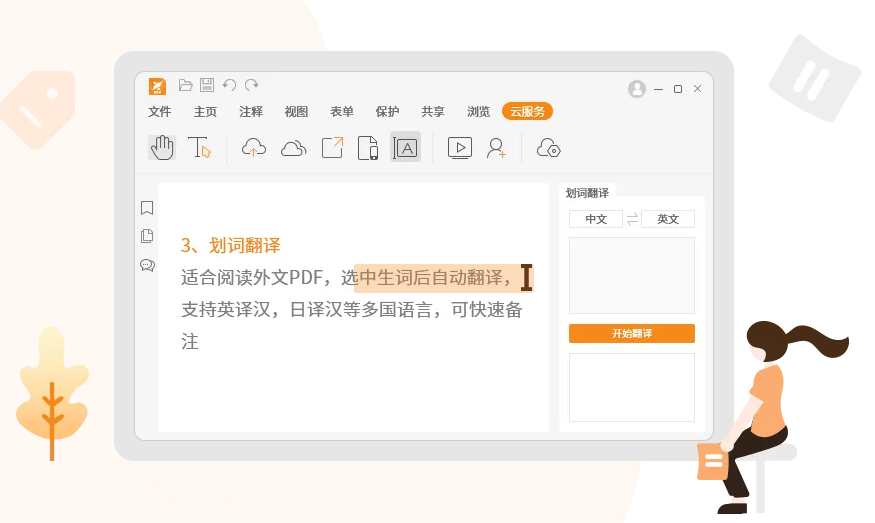The image size is (875, 523).
Task: Click the send to mobile device icon
Action: [368, 148]
